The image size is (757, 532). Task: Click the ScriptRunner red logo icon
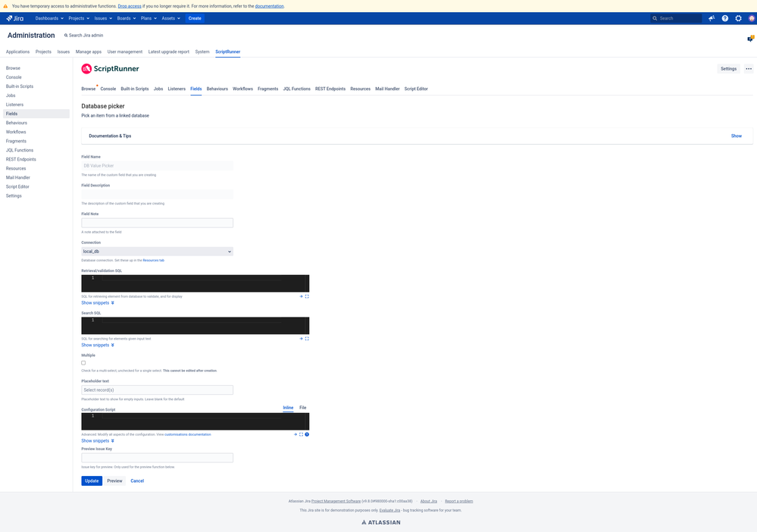[x=86, y=69]
